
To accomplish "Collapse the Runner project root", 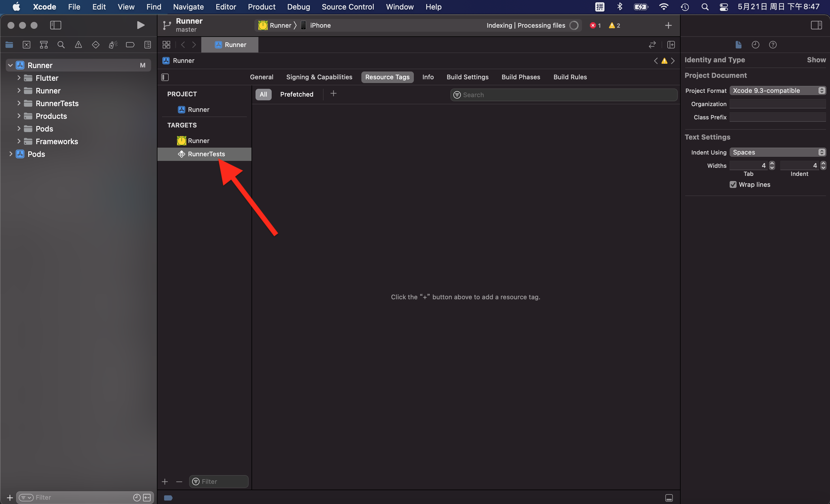I will pyautogui.click(x=10, y=65).
